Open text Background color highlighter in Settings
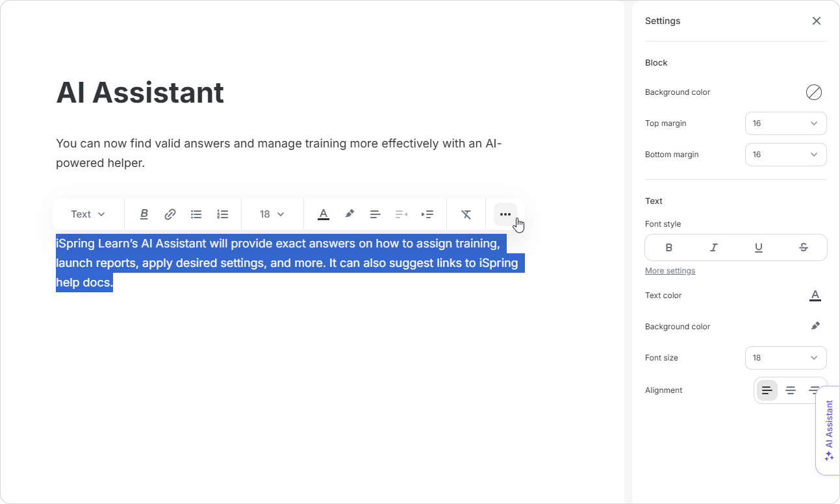840x504 pixels. pyautogui.click(x=815, y=326)
